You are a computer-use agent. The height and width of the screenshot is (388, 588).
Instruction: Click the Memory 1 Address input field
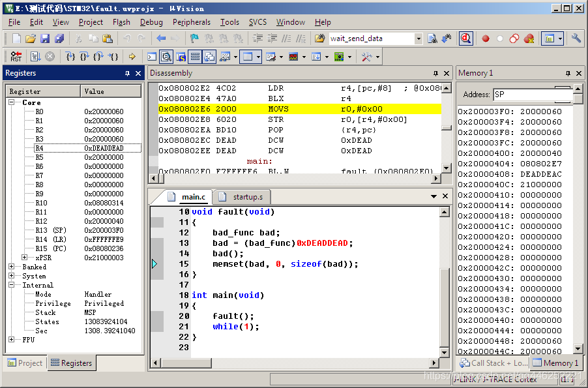pyautogui.click(x=523, y=95)
